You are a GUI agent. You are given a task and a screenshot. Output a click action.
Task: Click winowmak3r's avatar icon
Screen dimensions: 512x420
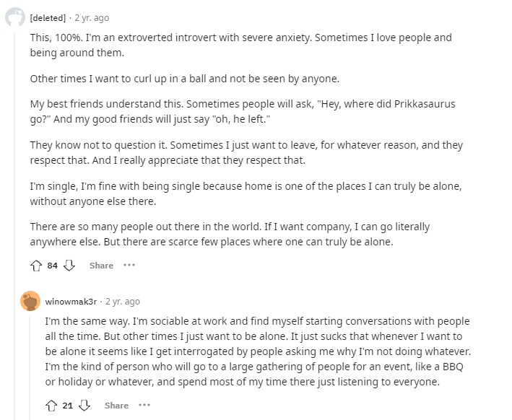(x=30, y=301)
